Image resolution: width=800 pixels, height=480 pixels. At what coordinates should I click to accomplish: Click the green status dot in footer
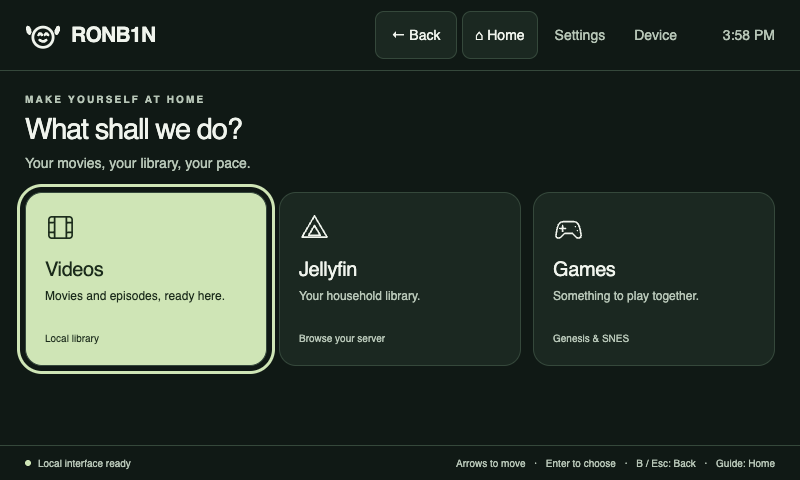(x=28, y=463)
